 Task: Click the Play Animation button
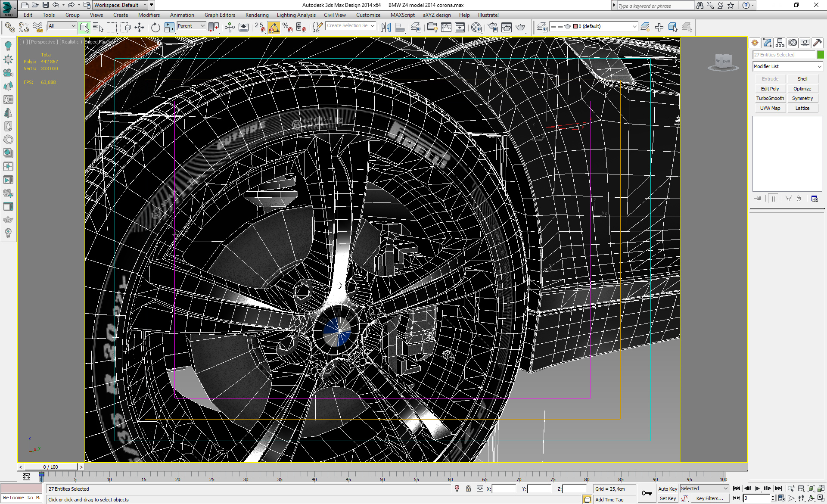758,488
